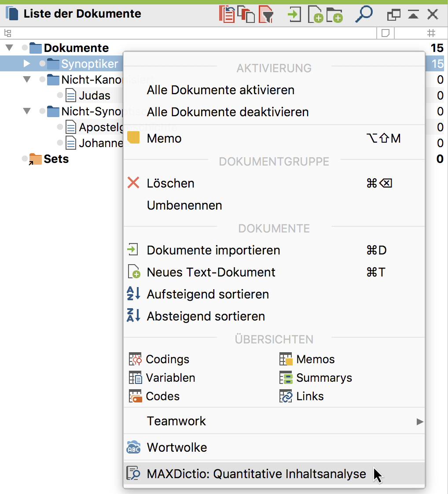Image resolution: width=448 pixels, height=494 pixels.
Task: Collapse the Nicht-Synoptisch folder triangle
Action: coord(27,111)
